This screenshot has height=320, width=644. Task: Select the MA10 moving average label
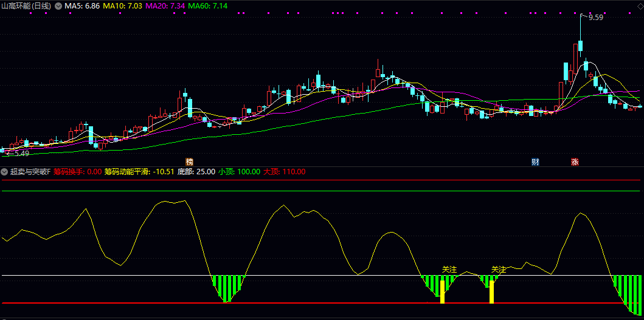(122, 5)
